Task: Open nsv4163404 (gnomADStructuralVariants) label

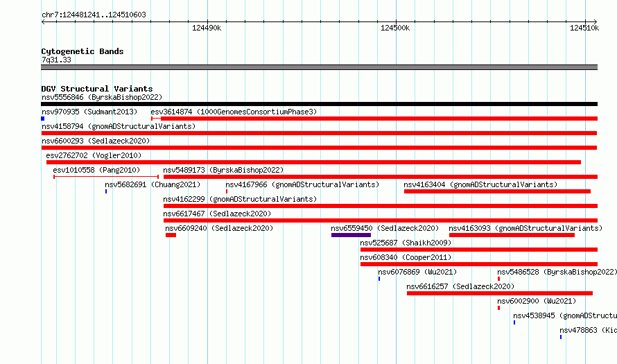Action: (480, 184)
